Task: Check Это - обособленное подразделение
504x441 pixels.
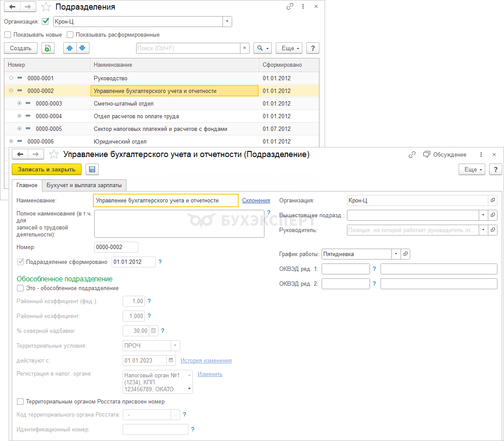Action: [x=20, y=288]
